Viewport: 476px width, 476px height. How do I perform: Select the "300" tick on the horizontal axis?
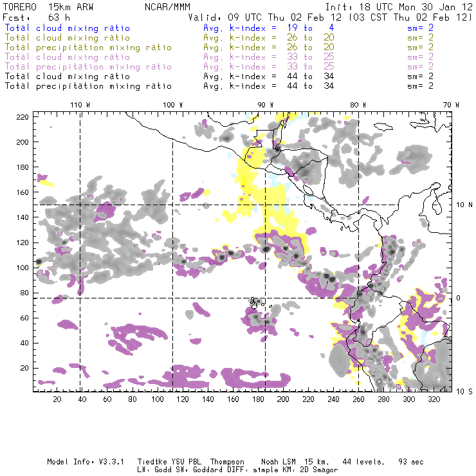(408, 399)
